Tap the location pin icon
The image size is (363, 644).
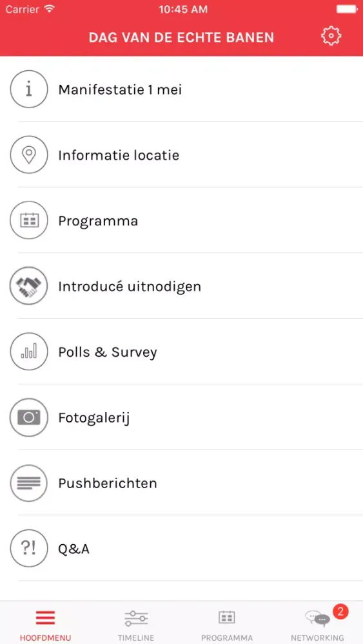(x=29, y=155)
